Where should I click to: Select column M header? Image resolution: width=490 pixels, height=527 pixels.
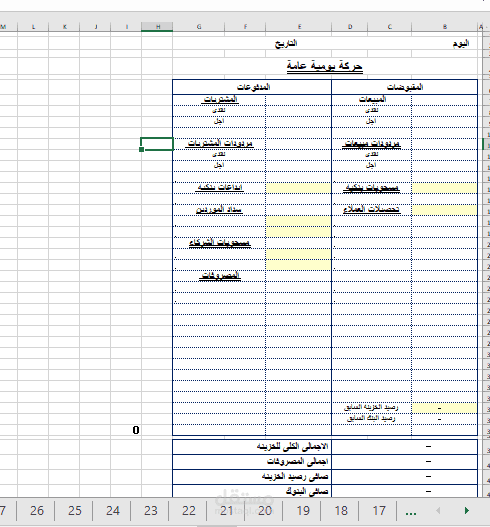click(x=7, y=27)
